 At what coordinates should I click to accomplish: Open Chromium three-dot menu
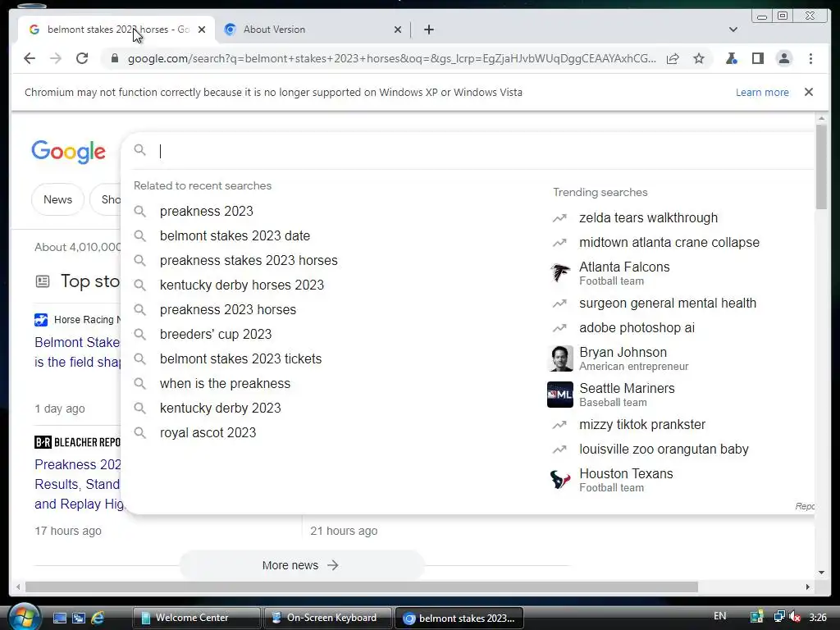point(810,58)
